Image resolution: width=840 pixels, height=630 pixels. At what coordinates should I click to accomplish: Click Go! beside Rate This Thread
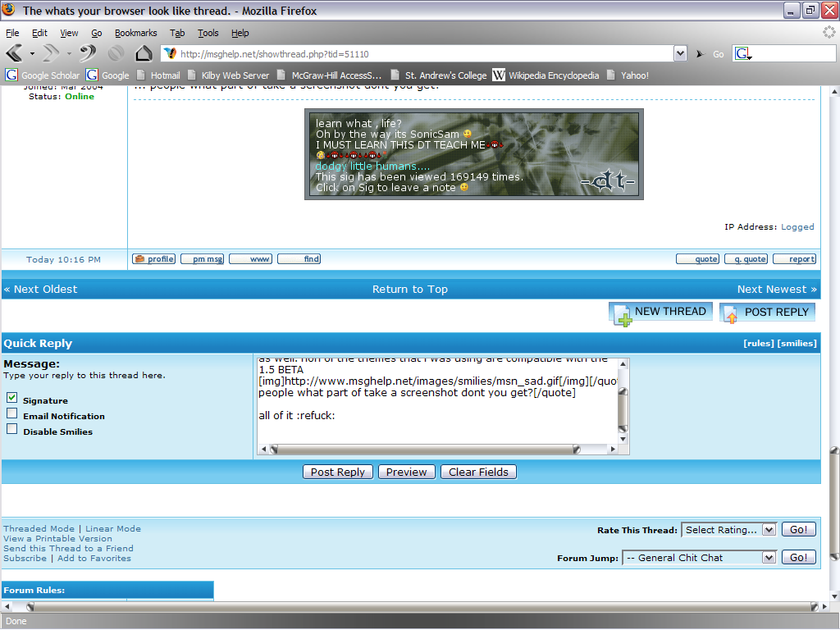point(799,530)
